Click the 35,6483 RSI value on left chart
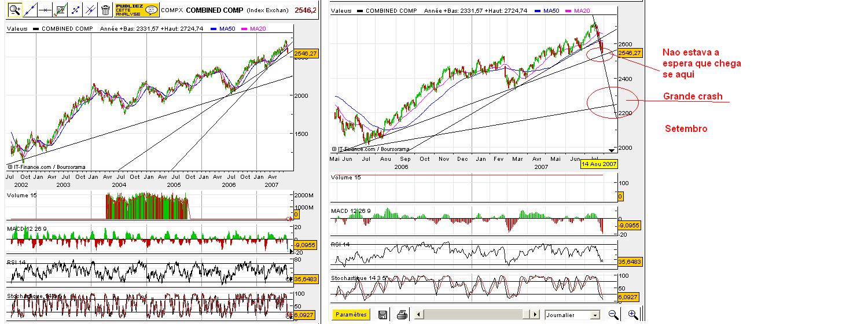 pos(306,279)
